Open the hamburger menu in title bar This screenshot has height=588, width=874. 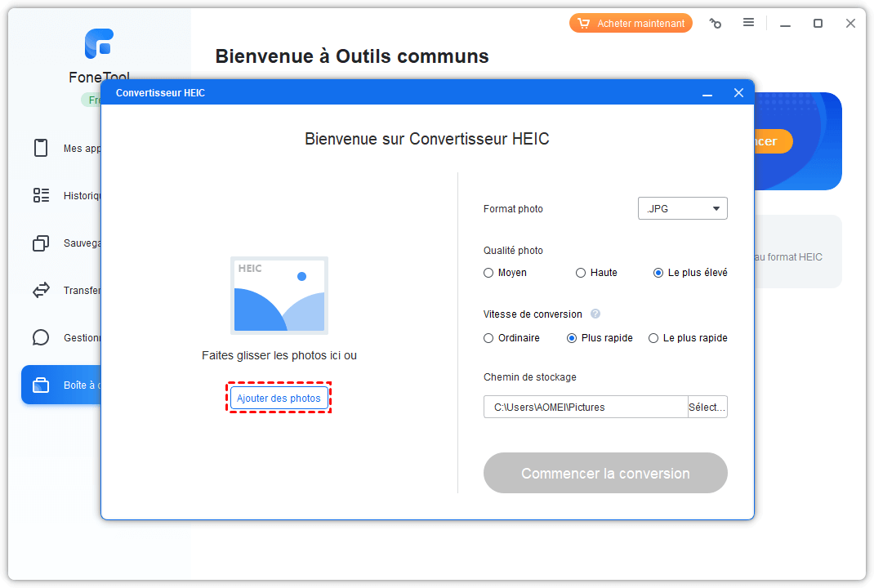point(748,23)
